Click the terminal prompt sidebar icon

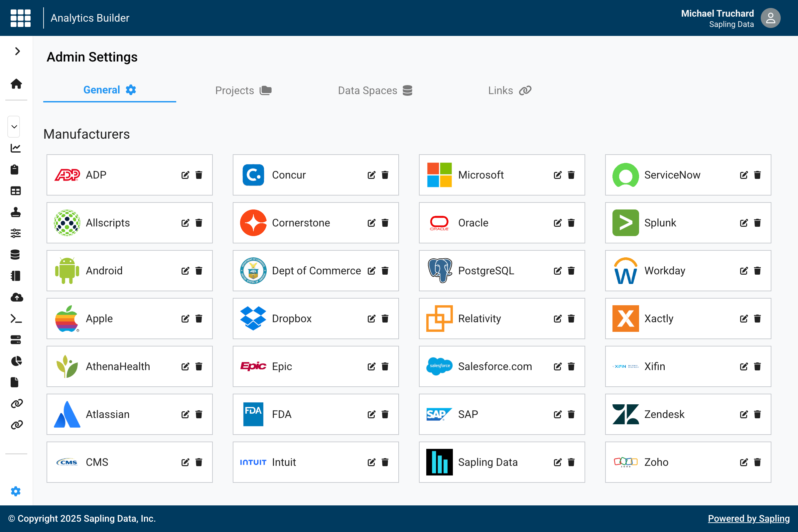[x=16, y=319]
